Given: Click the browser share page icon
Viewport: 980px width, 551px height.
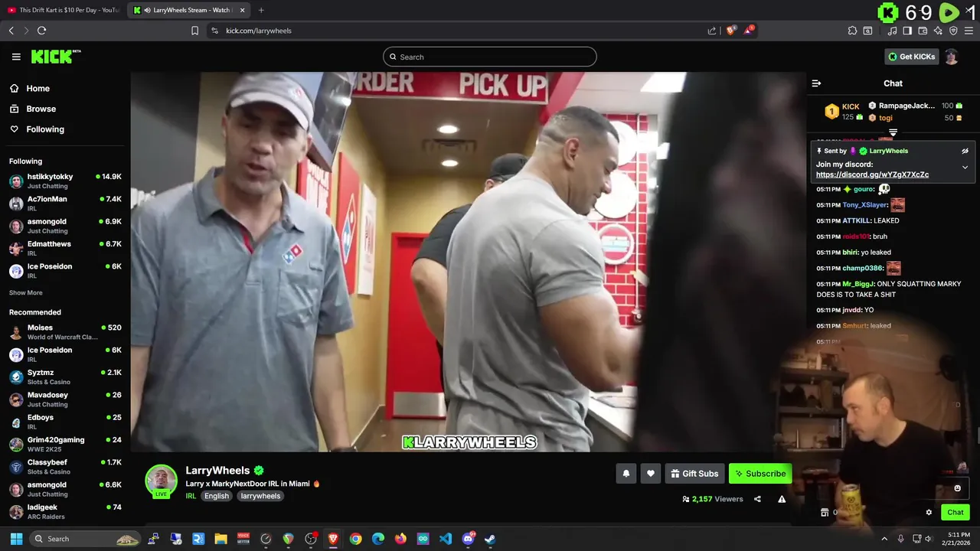Looking at the screenshot, I should (x=712, y=31).
